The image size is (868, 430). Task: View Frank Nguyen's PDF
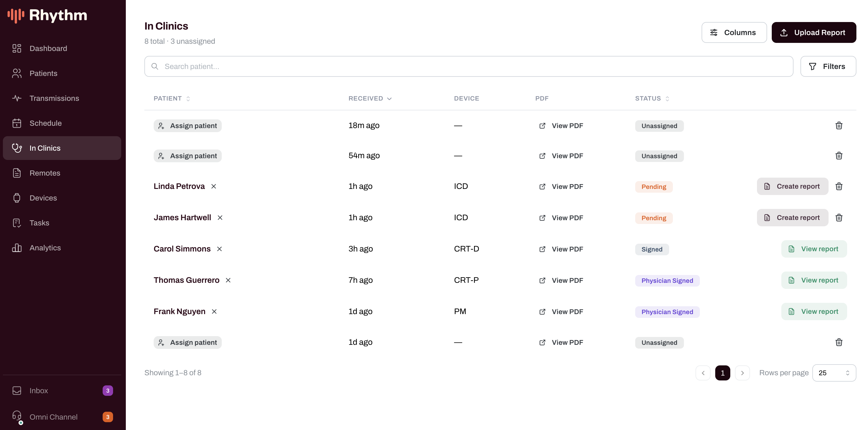pos(561,311)
